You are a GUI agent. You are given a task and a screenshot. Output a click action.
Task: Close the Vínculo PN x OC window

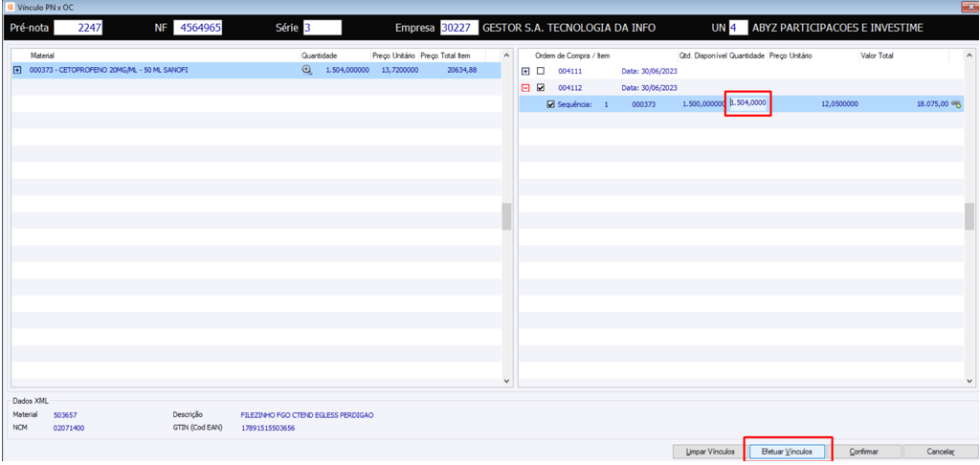(x=972, y=7)
